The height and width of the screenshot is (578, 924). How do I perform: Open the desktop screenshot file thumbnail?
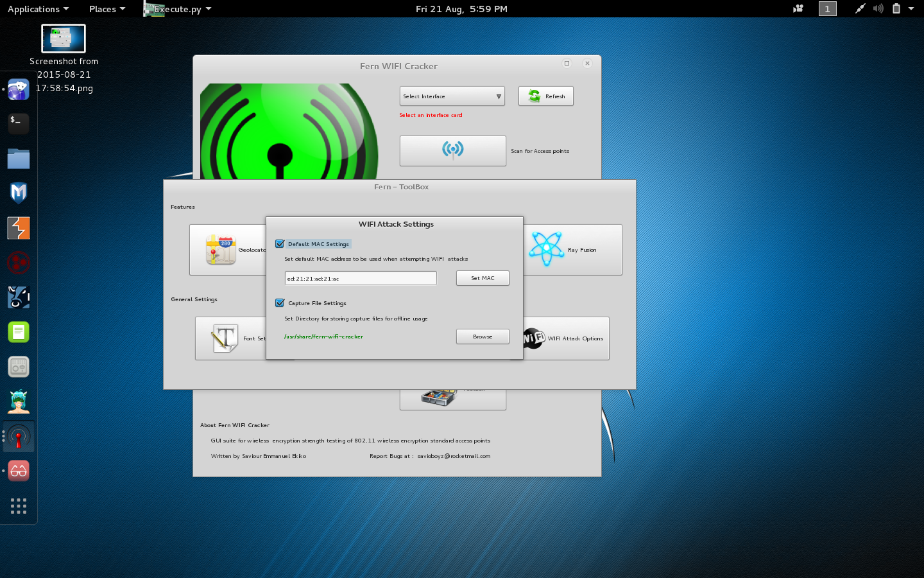[64, 39]
